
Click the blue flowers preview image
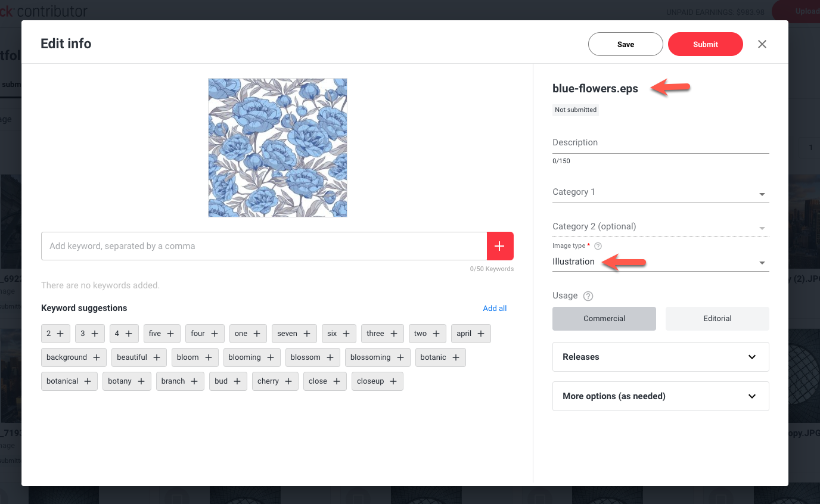pyautogui.click(x=278, y=148)
